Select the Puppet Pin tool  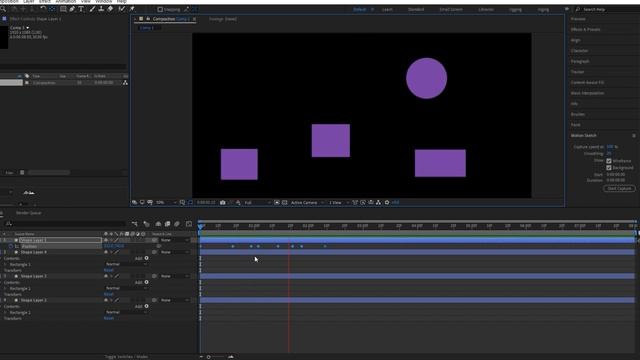(132, 9)
